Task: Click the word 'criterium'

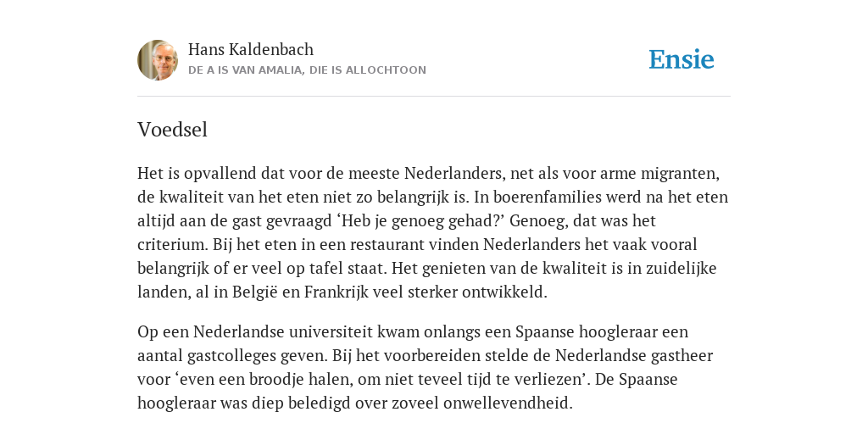Action: (x=173, y=245)
